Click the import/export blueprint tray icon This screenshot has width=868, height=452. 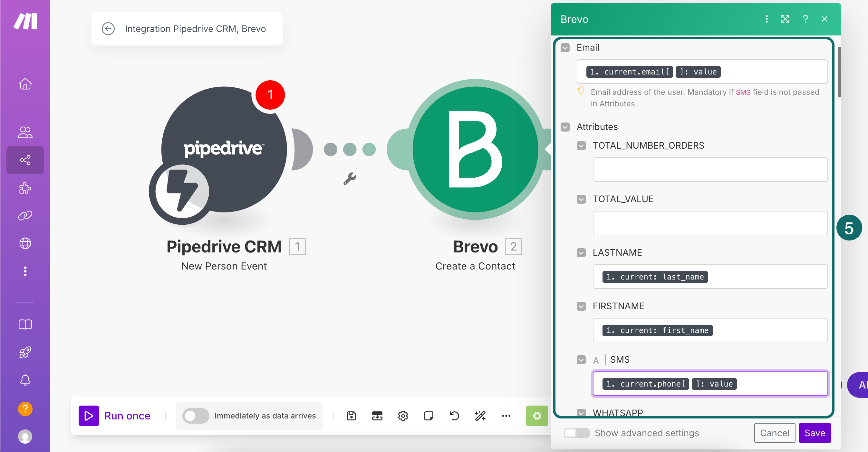(x=377, y=416)
